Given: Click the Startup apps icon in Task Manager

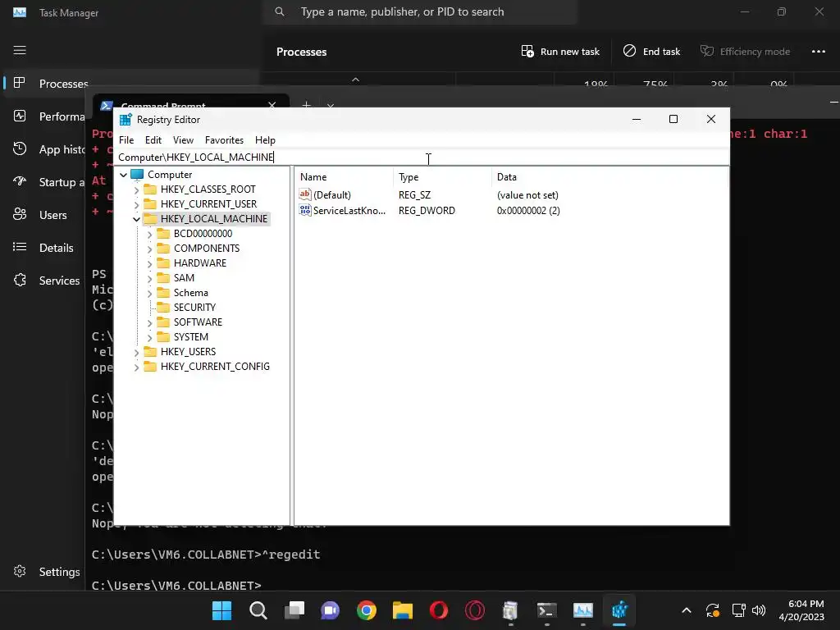Looking at the screenshot, I should 20,181.
